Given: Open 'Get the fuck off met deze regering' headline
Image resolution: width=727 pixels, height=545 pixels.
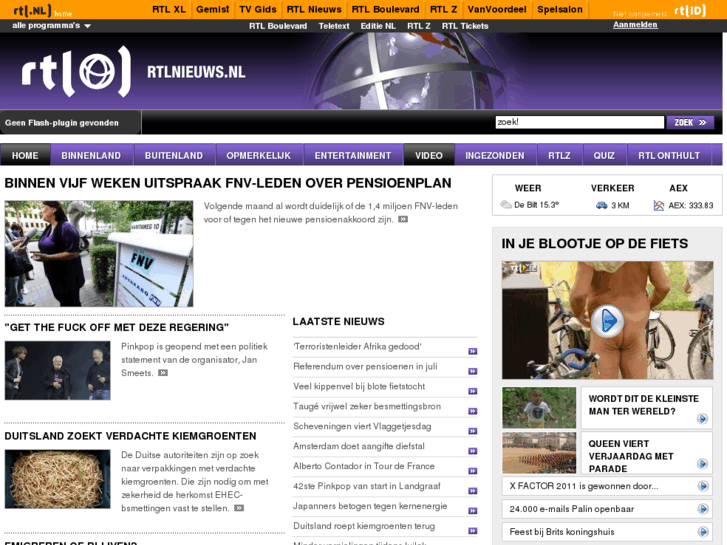Looking at the screenshot, I should pos(117,327).
